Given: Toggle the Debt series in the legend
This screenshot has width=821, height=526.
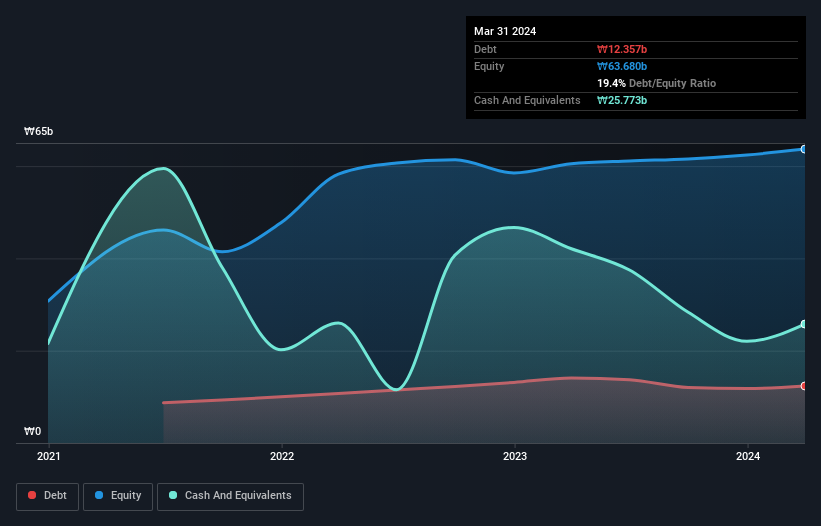Looking at the screenshot, I should point(48,496).
